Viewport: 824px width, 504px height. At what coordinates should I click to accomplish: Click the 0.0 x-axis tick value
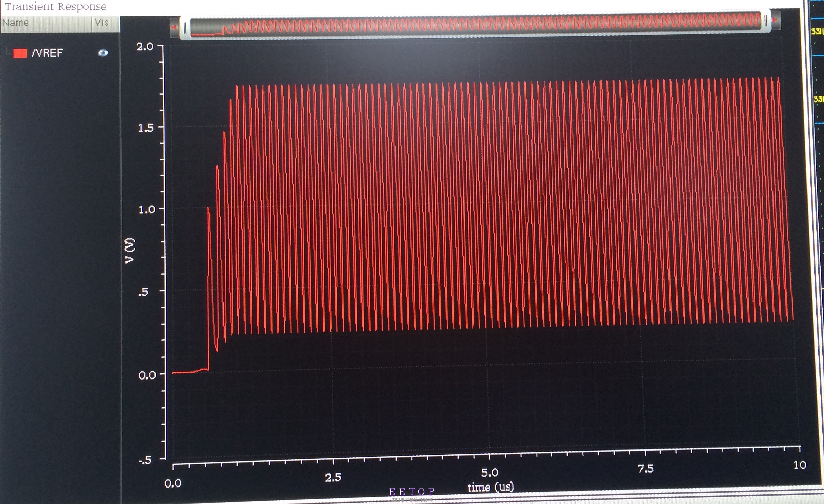173,483
